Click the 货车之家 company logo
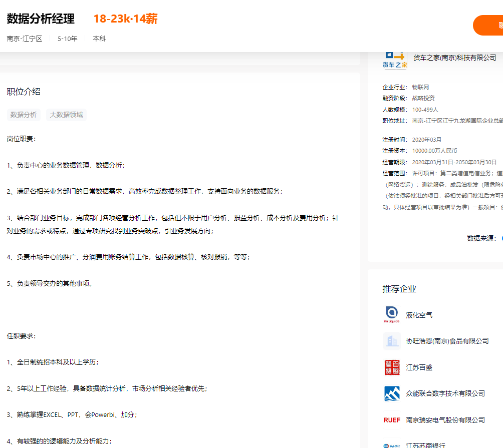This screenshot has height=448, width=503. click(395, 60)
